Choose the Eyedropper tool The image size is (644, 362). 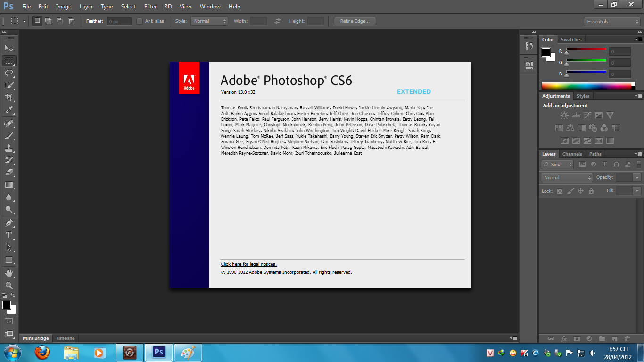[x=9, y=110]
